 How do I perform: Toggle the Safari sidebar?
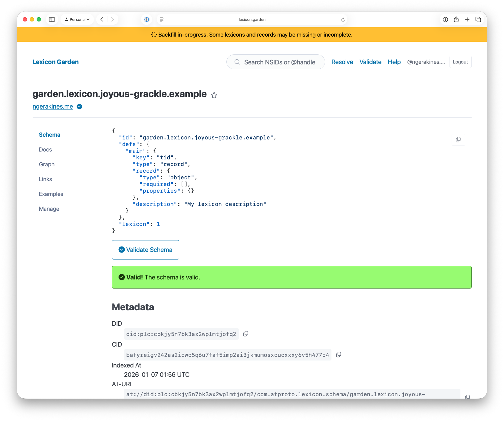point(52,19)
